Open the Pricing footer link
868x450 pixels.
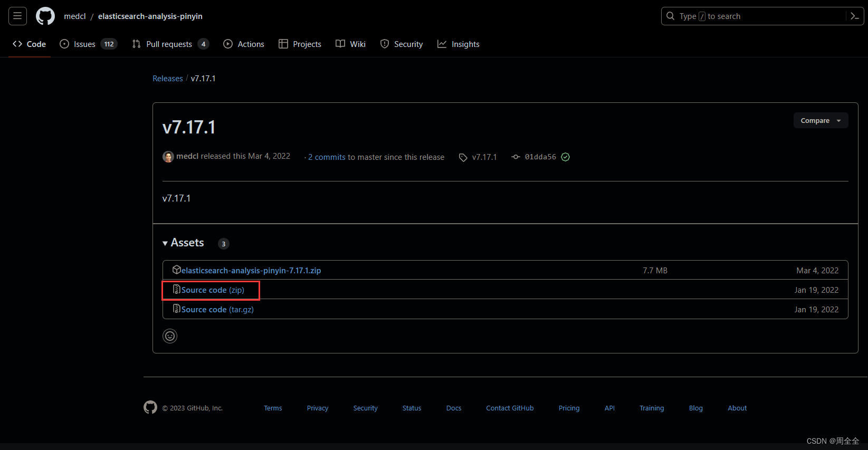coord(569,408)
